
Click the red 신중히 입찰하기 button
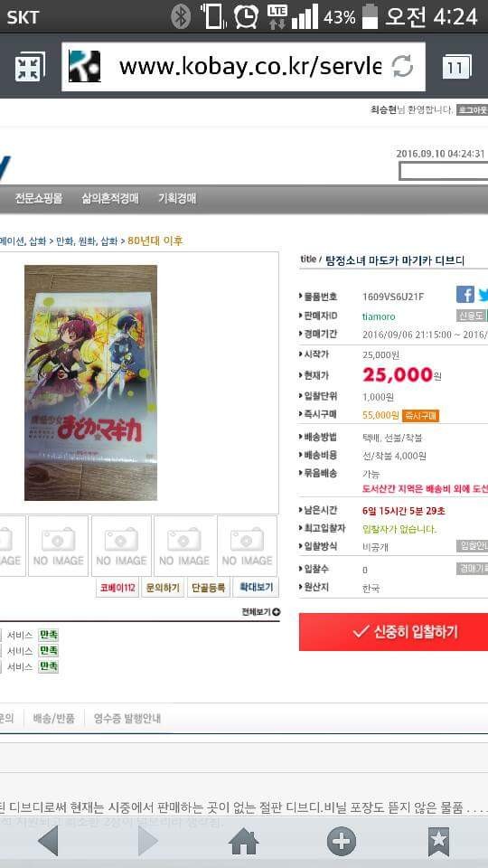pos(393,632)
